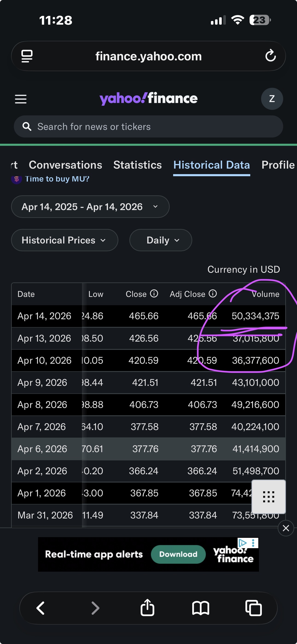Tap the floating grid keypad button
The image size is (297, 644).
(268, 497)
